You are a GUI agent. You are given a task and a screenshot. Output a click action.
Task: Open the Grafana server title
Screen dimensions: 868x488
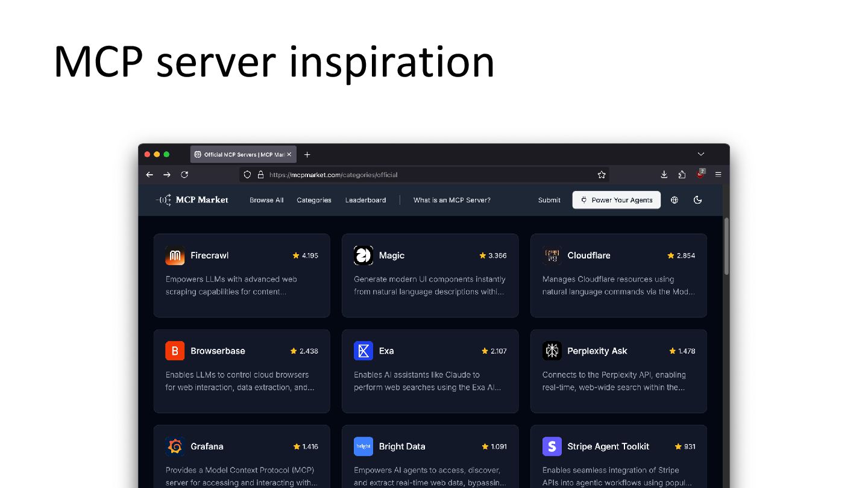[207, 446]
